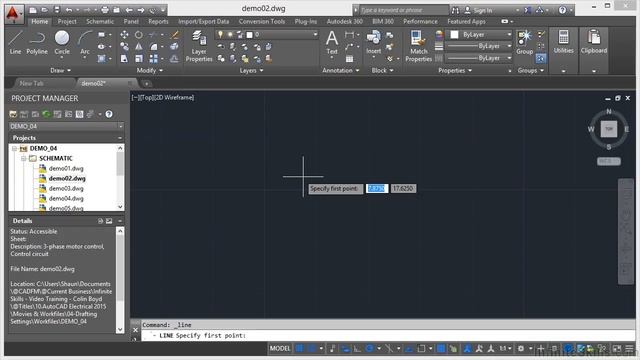The height and width of the screenshot is (360, 640).
Task: Toggle the layer freeze sun icon
Action: (230, 35)
